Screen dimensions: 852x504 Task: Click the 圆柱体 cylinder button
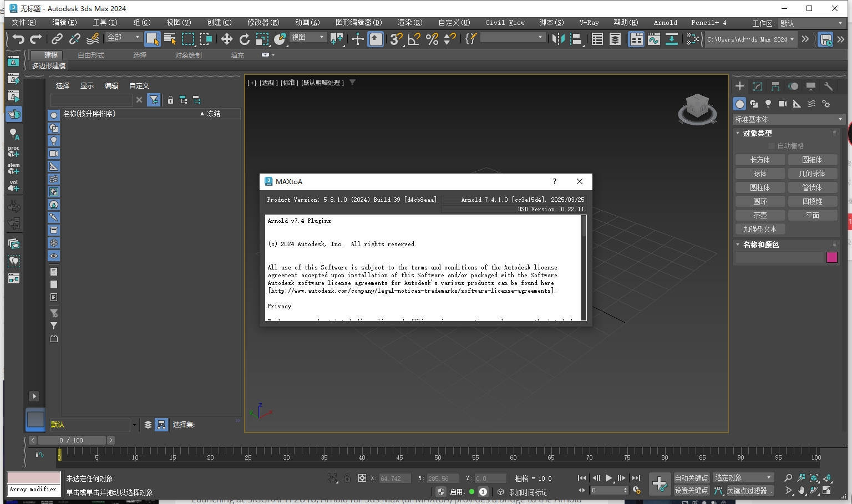coord(760,187)
